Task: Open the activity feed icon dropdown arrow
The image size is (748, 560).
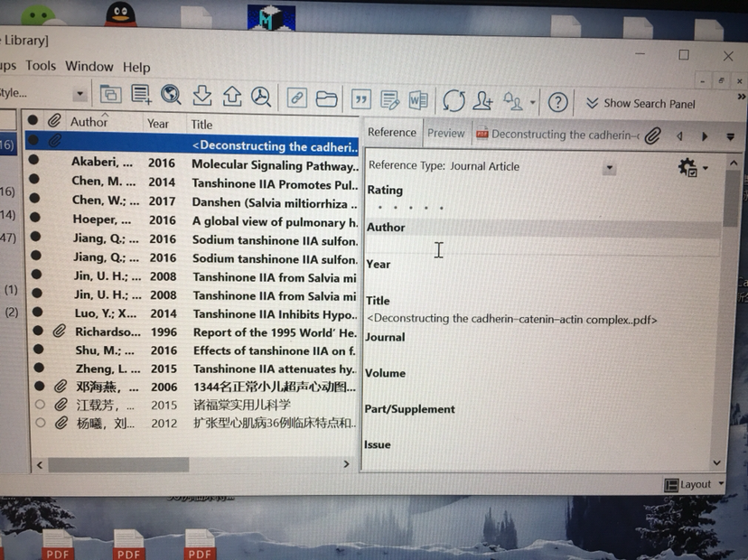Action: pyautogui.click(x=532, y=102)
